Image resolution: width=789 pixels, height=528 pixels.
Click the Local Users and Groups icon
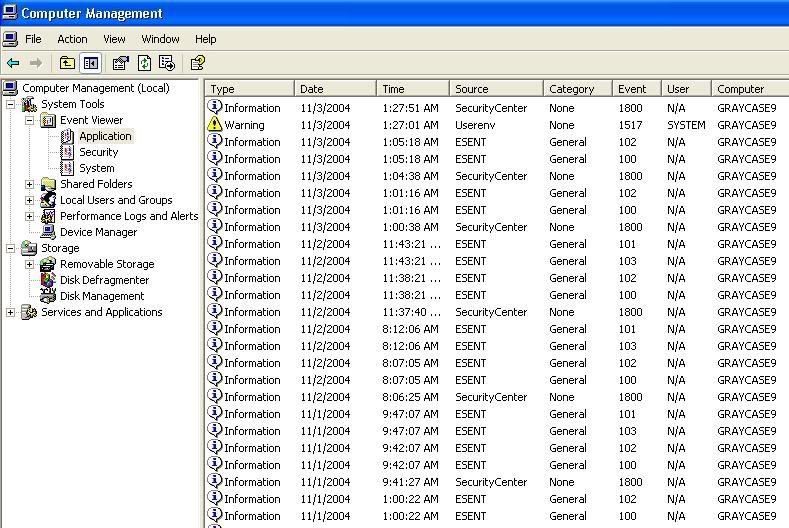48,200
